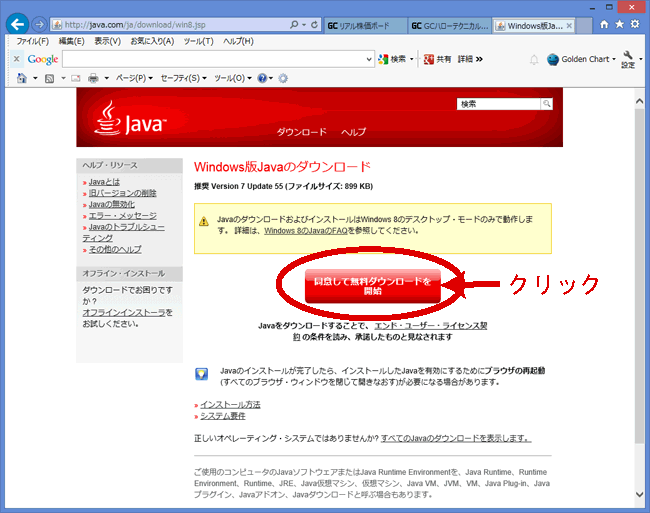Screen dimensions: 650x513
Task: Expand the Home icon dropdown arrow in command bar
Action: [x=35, y=78]
